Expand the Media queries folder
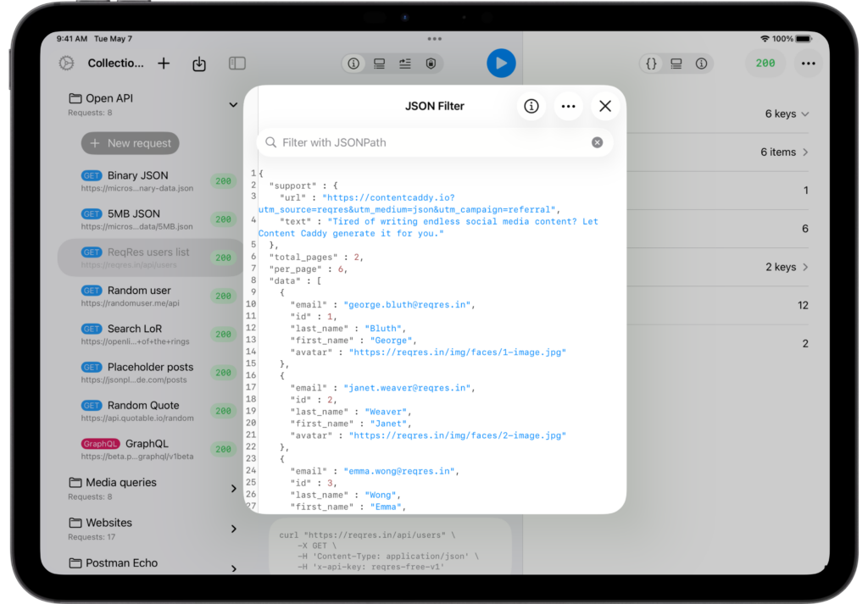This screenshot has width=868, height=604. pyautogui.click(x=233, y=489)
